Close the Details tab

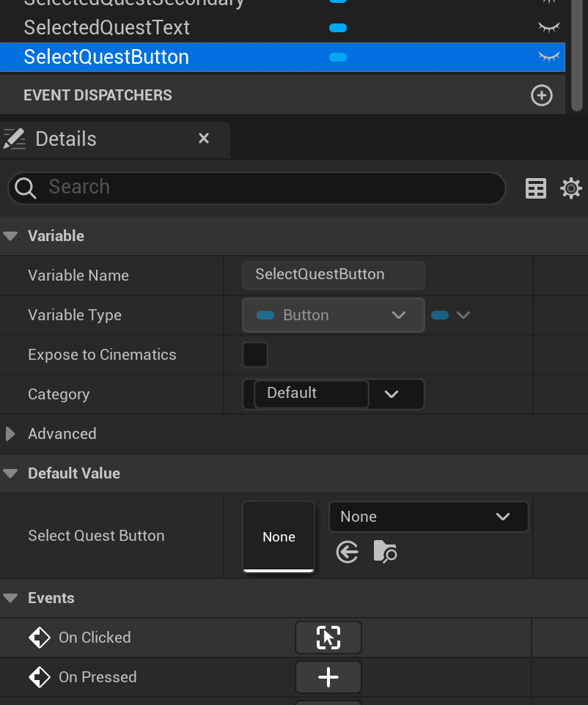click(x=204, y=139)
